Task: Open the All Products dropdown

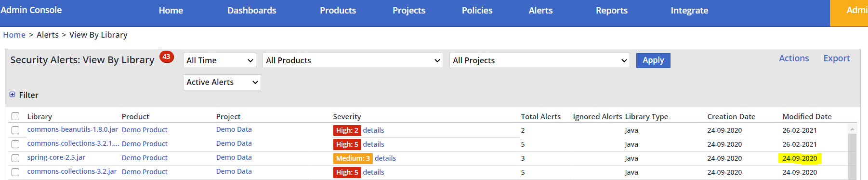Action: coord(353,60)
